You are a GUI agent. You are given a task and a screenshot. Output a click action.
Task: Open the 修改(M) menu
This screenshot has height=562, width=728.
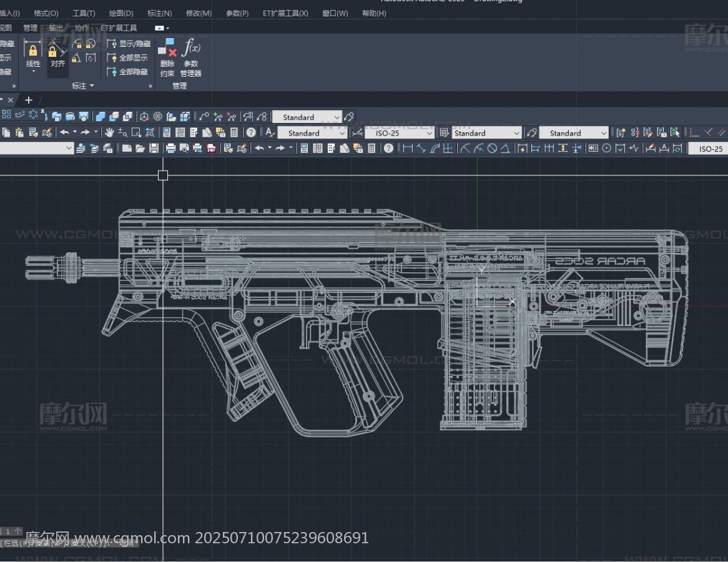(x=199, y=13)
